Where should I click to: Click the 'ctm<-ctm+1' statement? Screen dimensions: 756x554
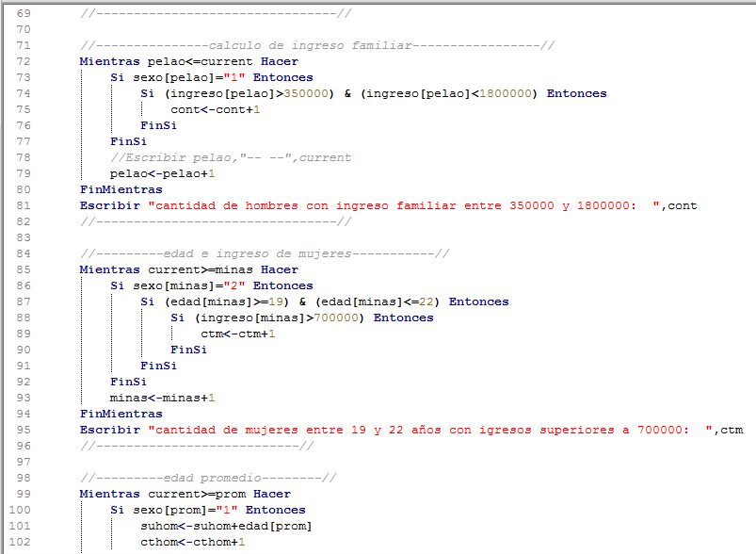pyautogui.click(x=237, y=334)
